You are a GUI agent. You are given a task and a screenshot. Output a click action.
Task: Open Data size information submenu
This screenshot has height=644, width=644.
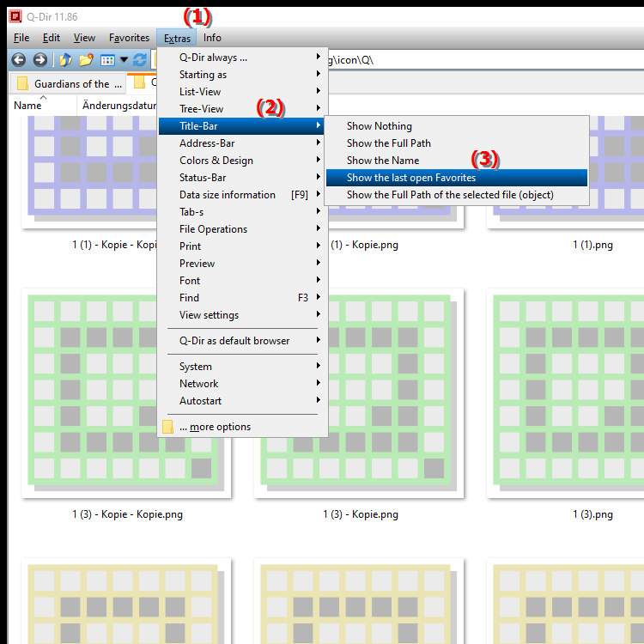(x=243, y=195)
